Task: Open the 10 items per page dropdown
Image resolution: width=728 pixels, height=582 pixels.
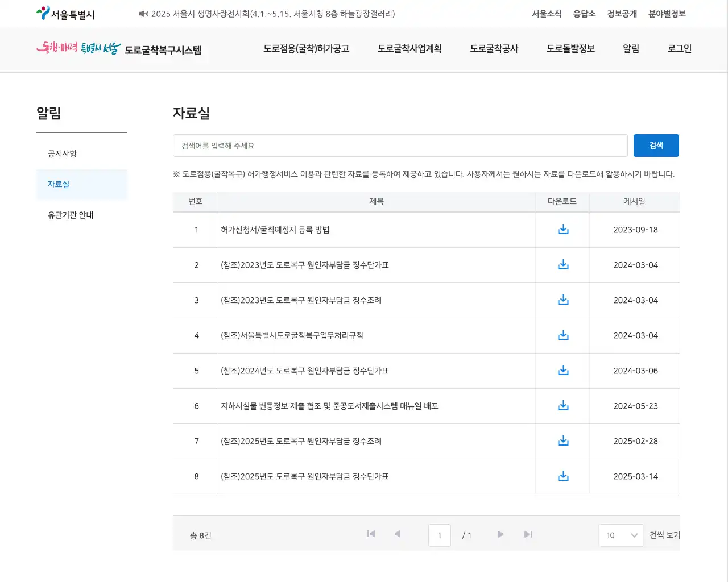Action: (x=621, y=535)
